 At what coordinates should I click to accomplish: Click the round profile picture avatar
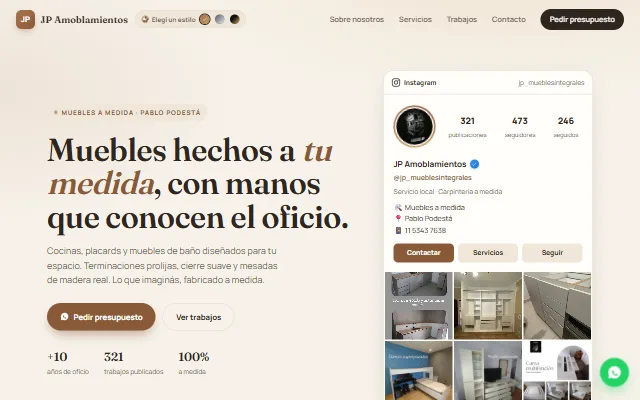point(414,127)
